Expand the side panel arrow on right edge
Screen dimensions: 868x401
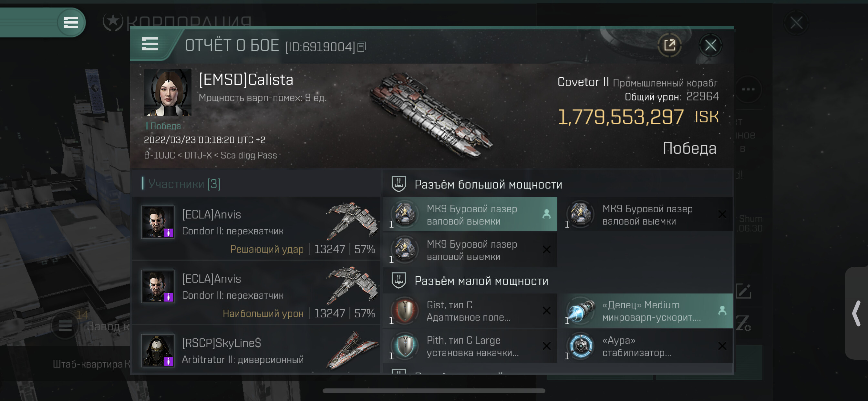coord(856,314)
